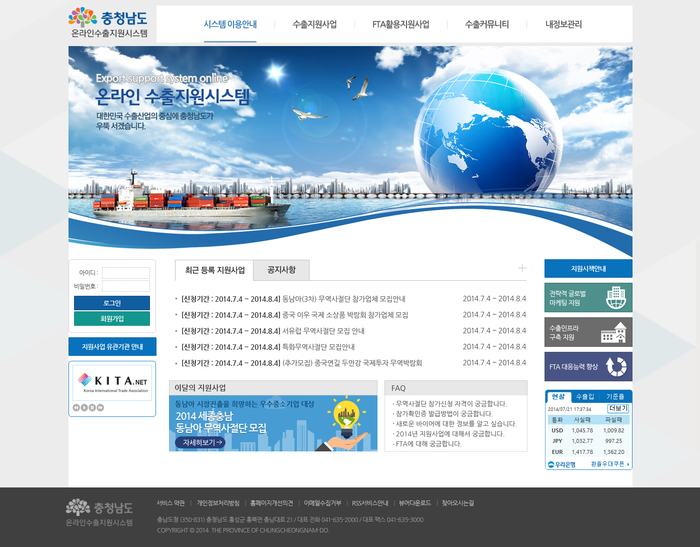Click the stop icon under KITA banner
Image resolution: width=700 pixels, height=547 pixels.
(x=92, y=407)
